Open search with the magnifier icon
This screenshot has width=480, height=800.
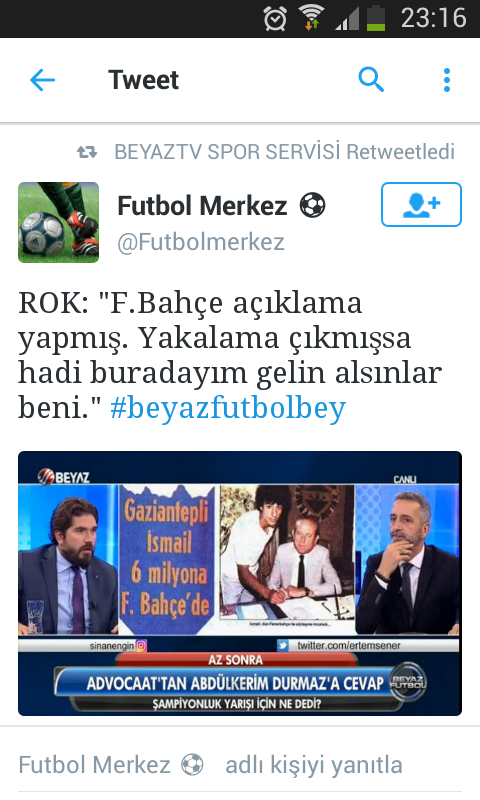371,80
